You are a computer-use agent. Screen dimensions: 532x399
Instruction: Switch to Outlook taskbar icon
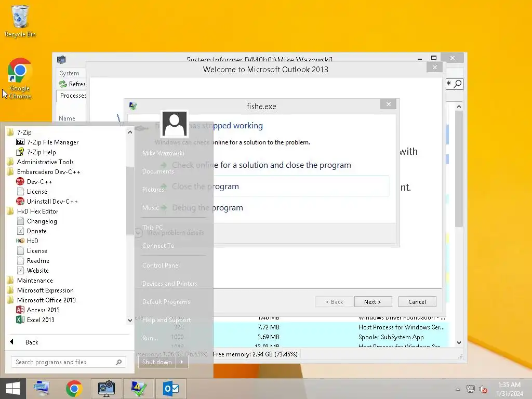click(x=170, y=389)
